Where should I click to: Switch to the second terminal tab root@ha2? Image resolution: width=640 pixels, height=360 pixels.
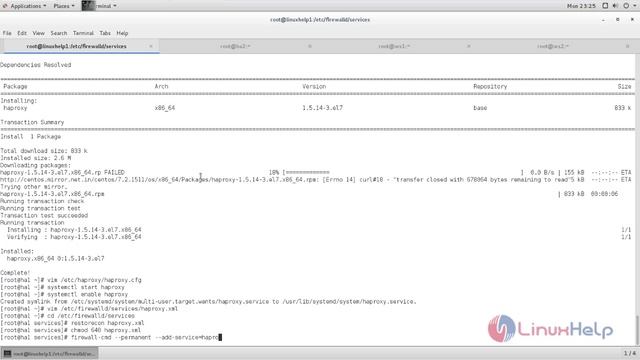point(235,46)
